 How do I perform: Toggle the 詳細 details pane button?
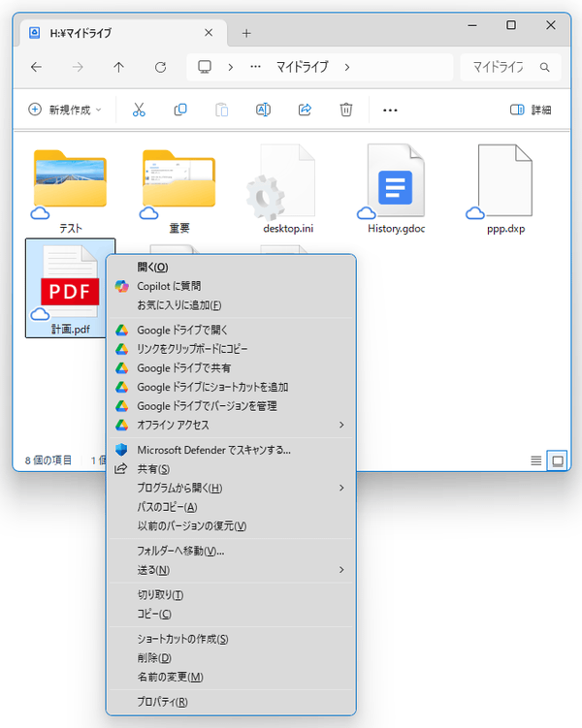click(x=531, y=110)
